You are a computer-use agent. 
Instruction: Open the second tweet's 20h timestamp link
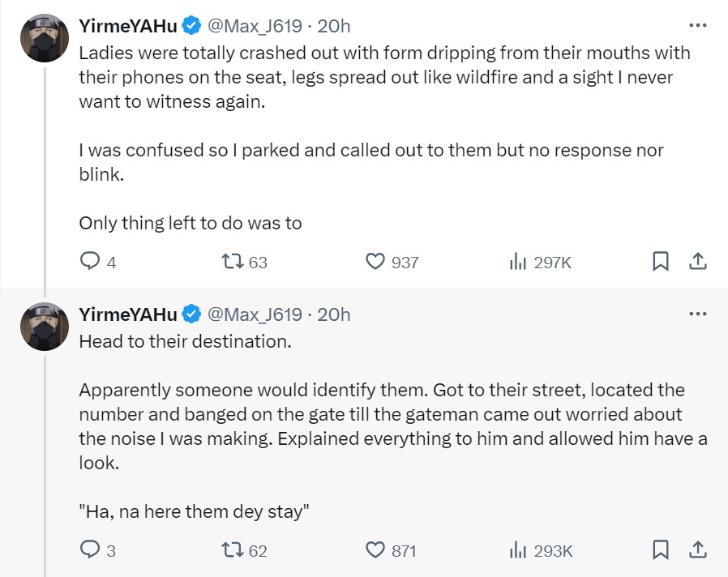(334, 314)
